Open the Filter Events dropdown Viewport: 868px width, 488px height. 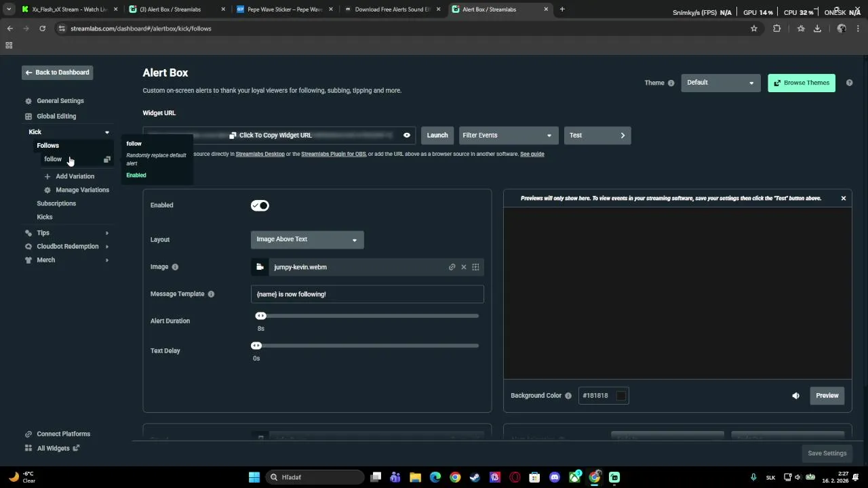(509, 136)
